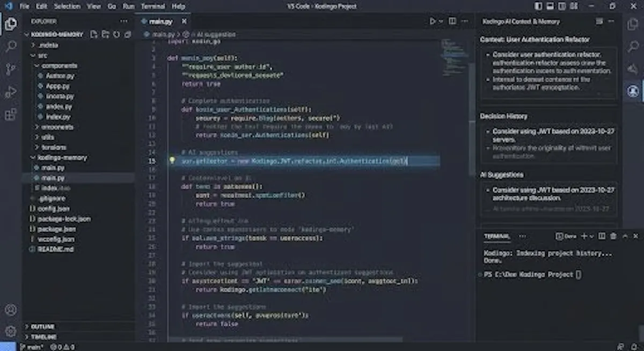
Task: Open the Manage gear at the bottom left
Action: (x=10, y=331)
